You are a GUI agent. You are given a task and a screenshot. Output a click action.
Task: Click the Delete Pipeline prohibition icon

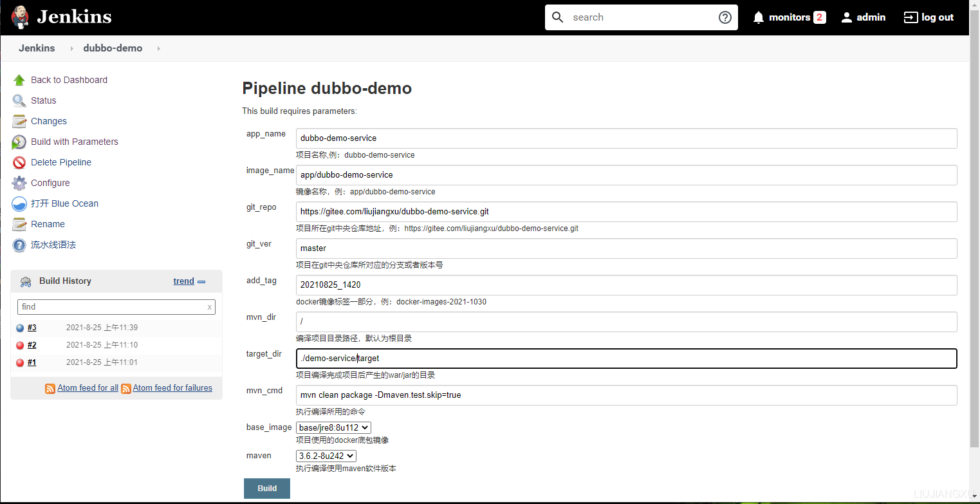[x=19, y=162]
